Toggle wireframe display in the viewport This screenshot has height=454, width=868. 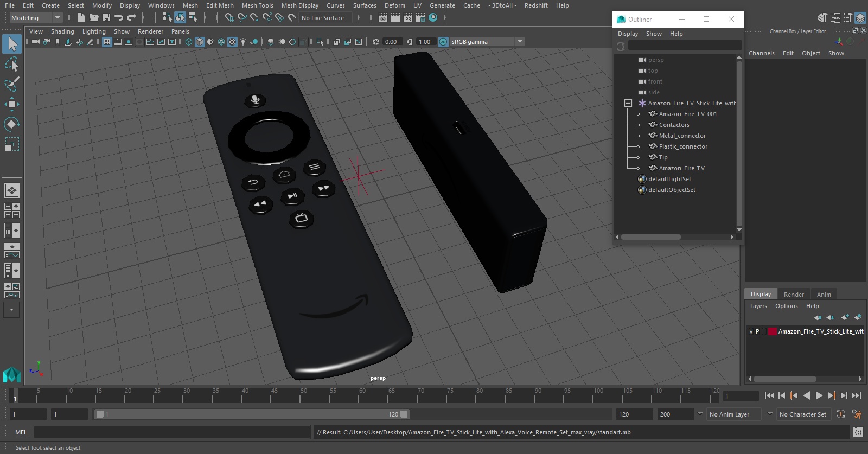(189, 42)
